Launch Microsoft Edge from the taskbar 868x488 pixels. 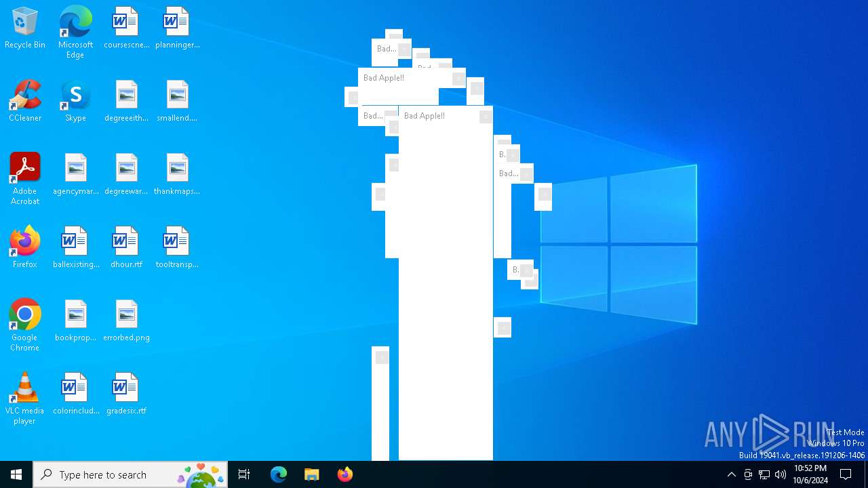coord(279,474)
